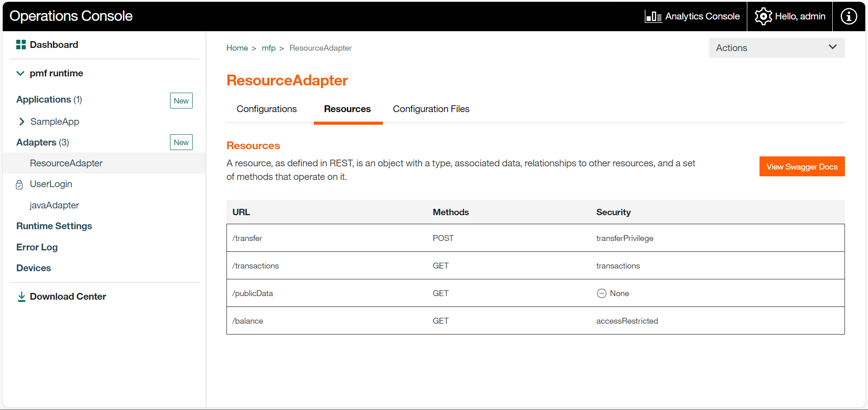This screenshot has height=410, width=868.
Task: Click the pmf runtime label
Action: 57,73
